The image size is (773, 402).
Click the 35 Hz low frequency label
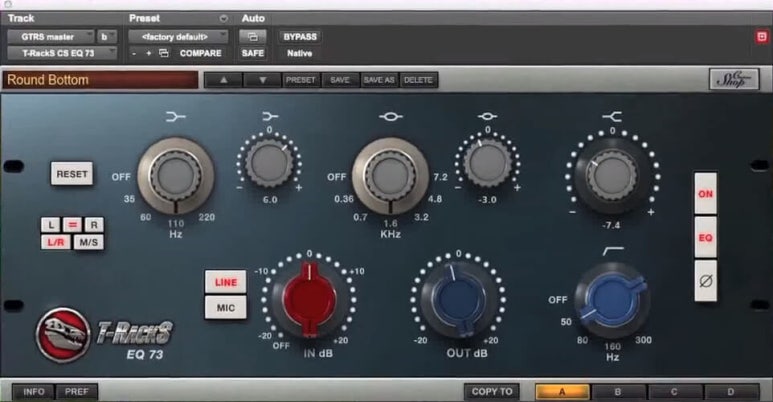(129, 199)
